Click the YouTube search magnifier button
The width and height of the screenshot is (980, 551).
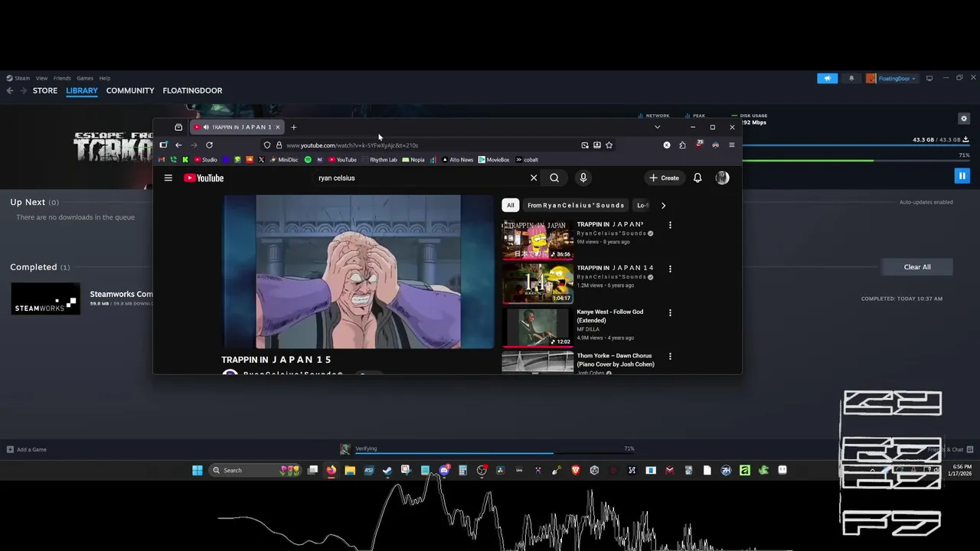[554, 178]
